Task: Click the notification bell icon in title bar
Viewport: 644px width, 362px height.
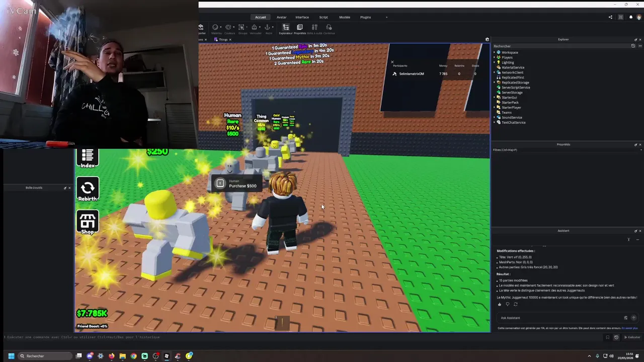Action: (x=631, y=17)
